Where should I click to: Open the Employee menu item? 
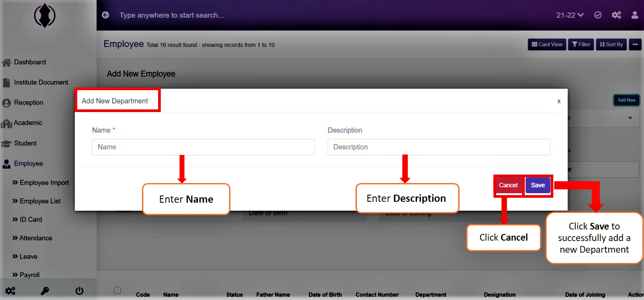click(x=29, y=163)
